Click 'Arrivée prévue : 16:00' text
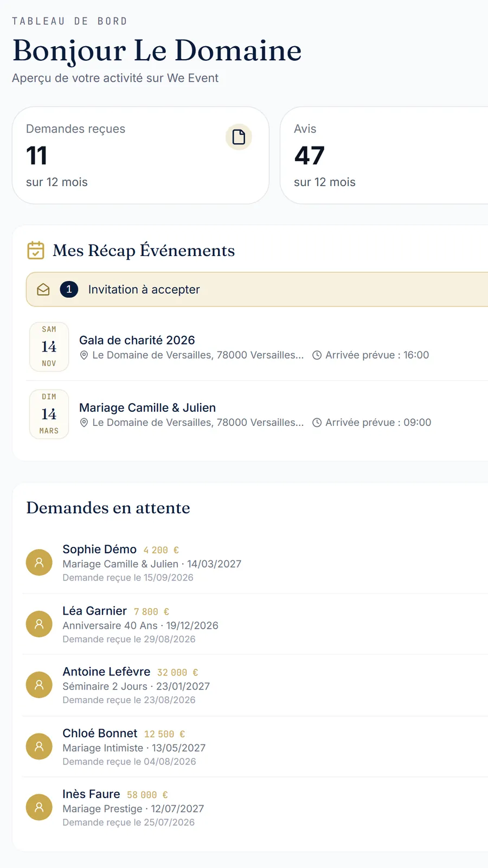 (377, 355)
